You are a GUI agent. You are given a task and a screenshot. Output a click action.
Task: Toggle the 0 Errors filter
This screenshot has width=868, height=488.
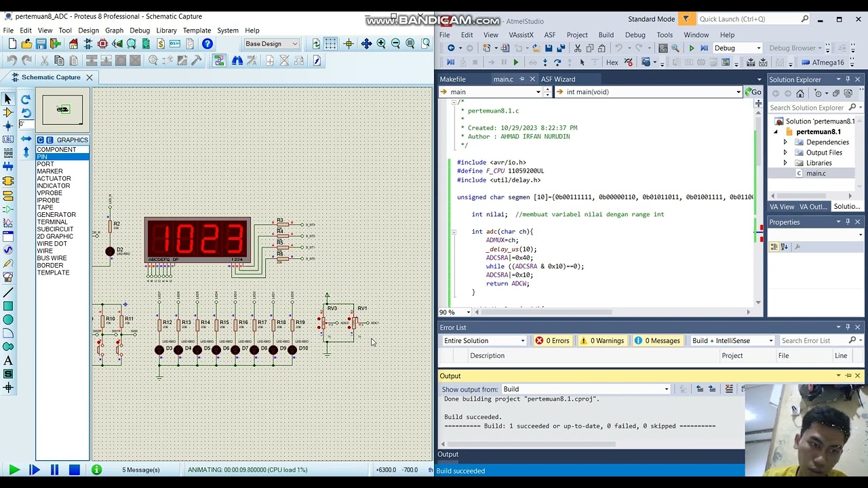[552, 341]
